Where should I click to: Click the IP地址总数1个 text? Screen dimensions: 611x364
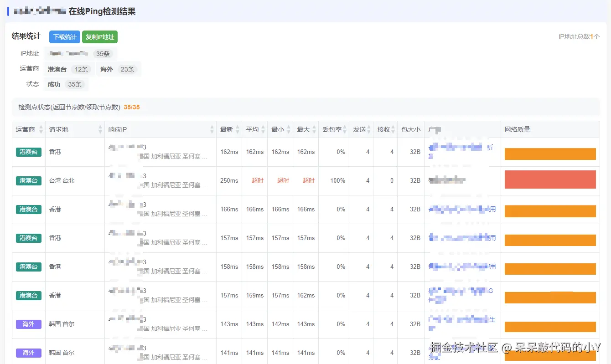579,36
